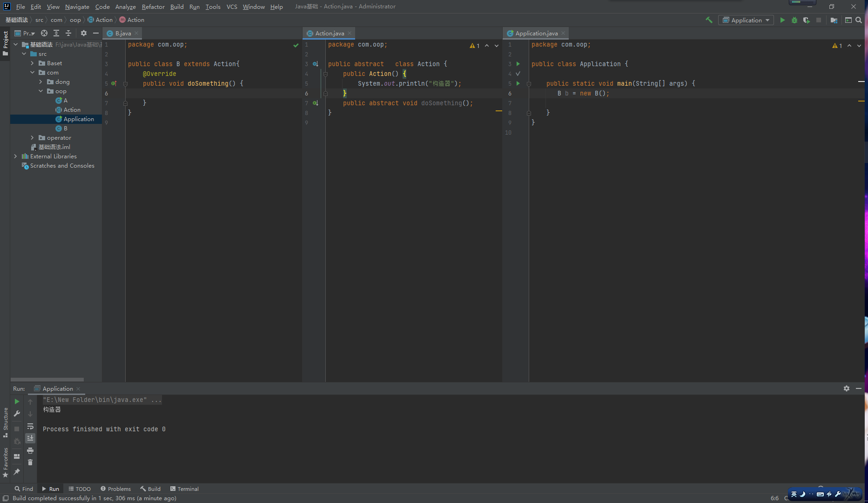Viewport: 868px width, 503px height.
Task: Toggle pin tab in Run panel
Action: [17, 472]
